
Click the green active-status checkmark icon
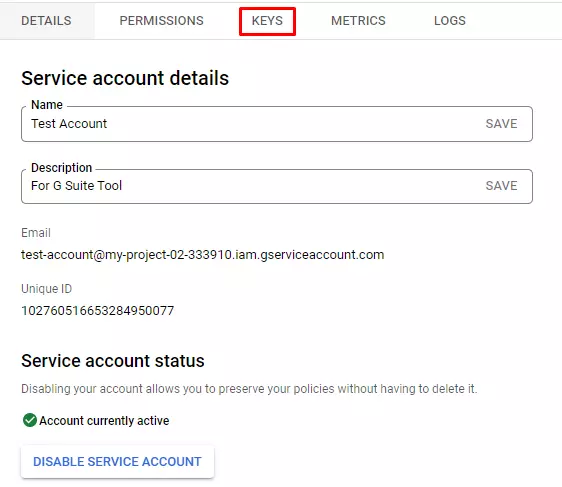(30, 420)
